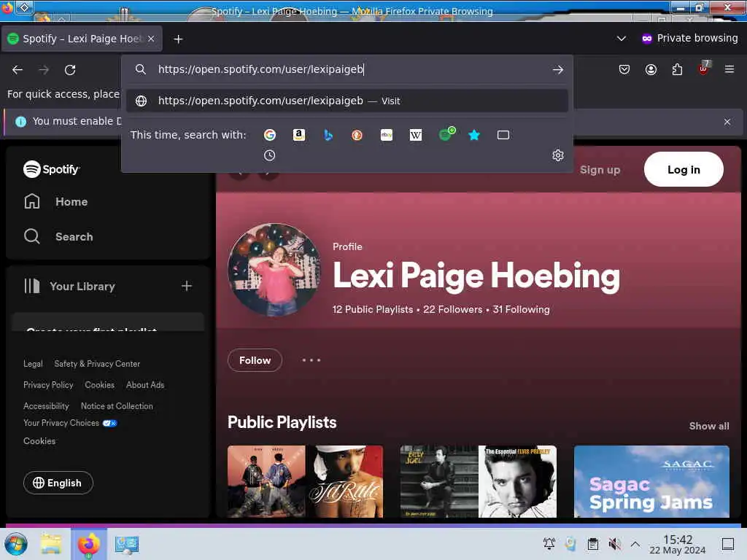Open the About Ads link
The height and width of the screenshot is (560, 747).
[145, 385]
